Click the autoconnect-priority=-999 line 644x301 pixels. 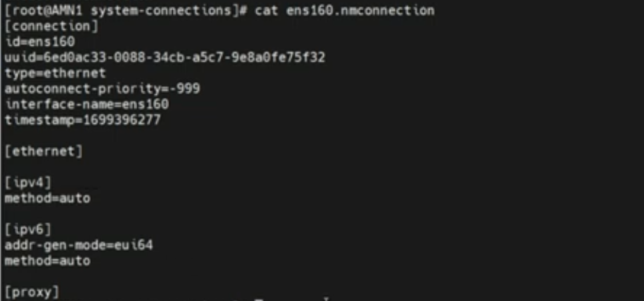[102, 89]
